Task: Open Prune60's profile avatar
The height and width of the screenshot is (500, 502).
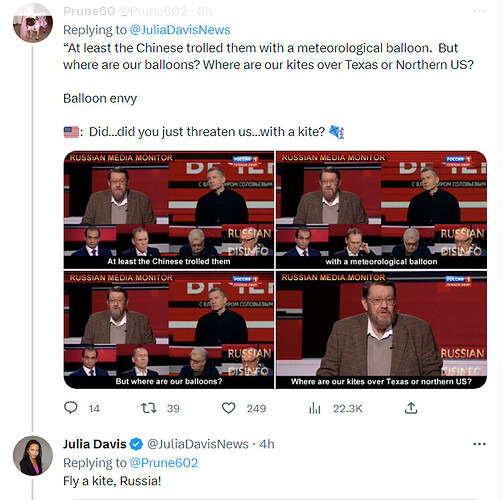Action: coord(33,23)
